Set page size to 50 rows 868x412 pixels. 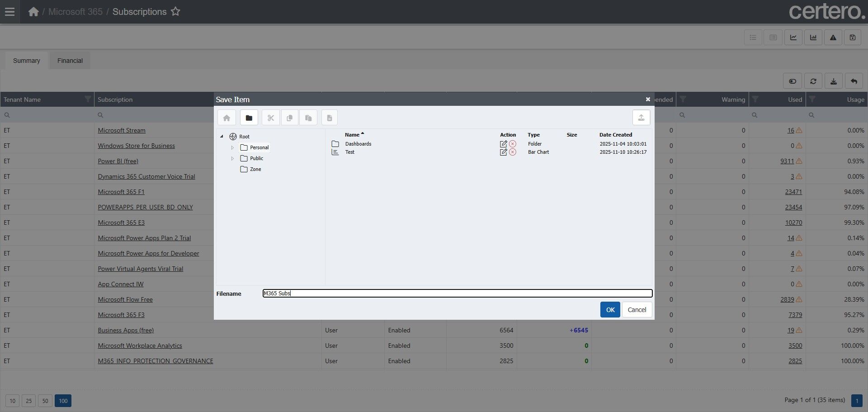45,401
